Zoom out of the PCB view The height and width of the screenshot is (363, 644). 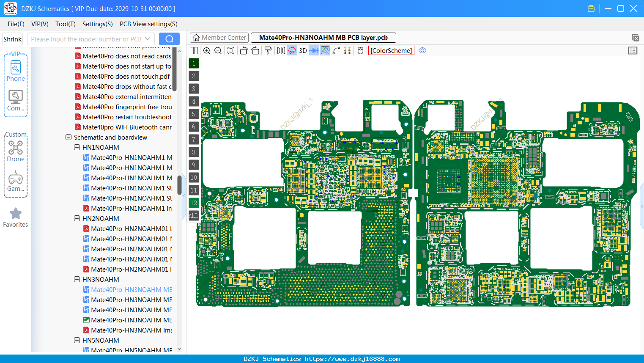click(x=218, y=50)
